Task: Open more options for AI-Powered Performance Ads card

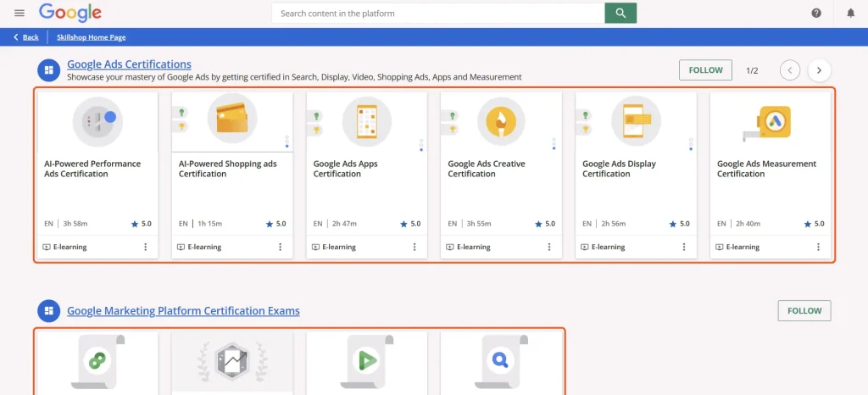Action: [x=146, y=247]
